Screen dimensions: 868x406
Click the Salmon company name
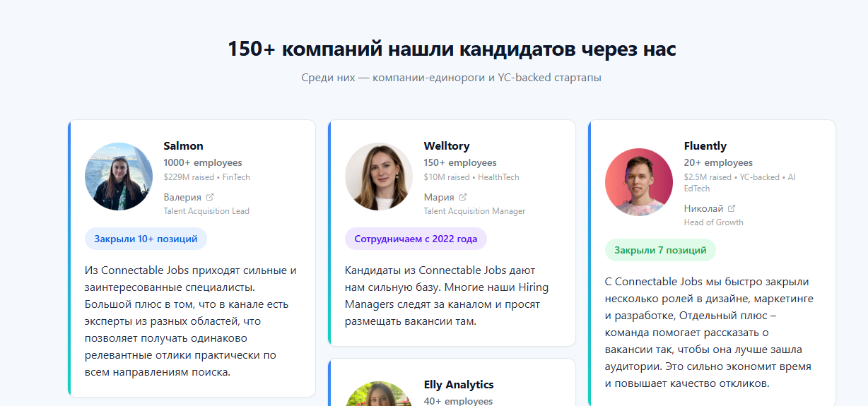pos(183,146)
